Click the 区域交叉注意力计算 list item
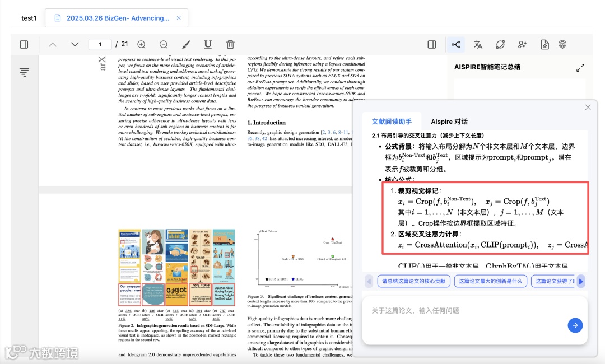This screenshot has width=605, height=364. (x=430, y=234)
